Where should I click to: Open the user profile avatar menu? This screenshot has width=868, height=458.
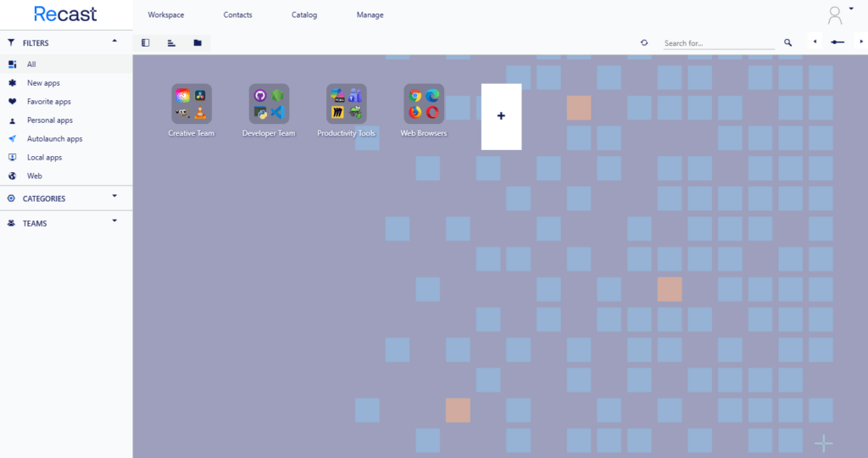tap(835, 15)
